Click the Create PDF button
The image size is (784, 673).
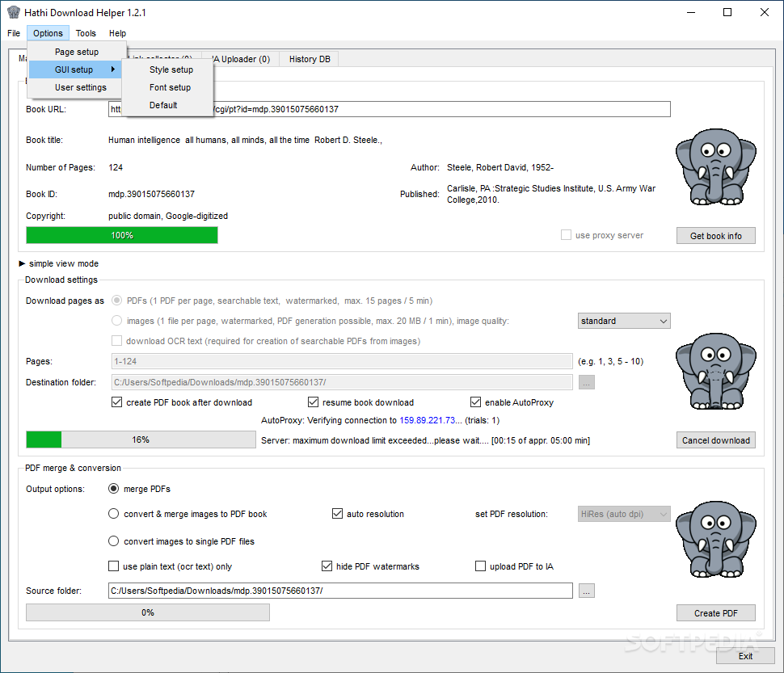pos(715,613)
